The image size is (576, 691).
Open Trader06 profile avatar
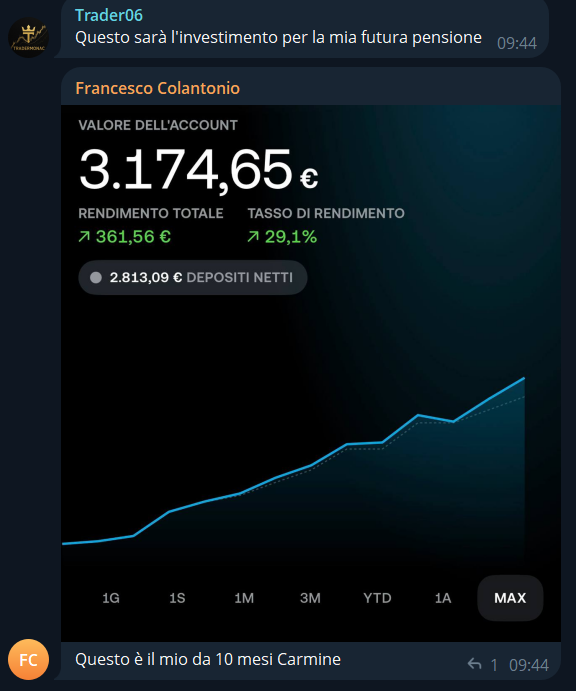click(29, 37)
